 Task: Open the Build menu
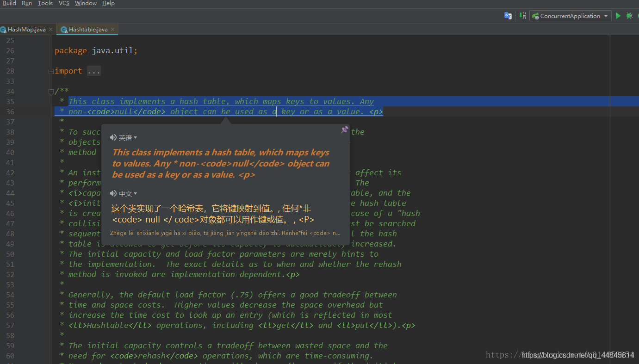9,3
